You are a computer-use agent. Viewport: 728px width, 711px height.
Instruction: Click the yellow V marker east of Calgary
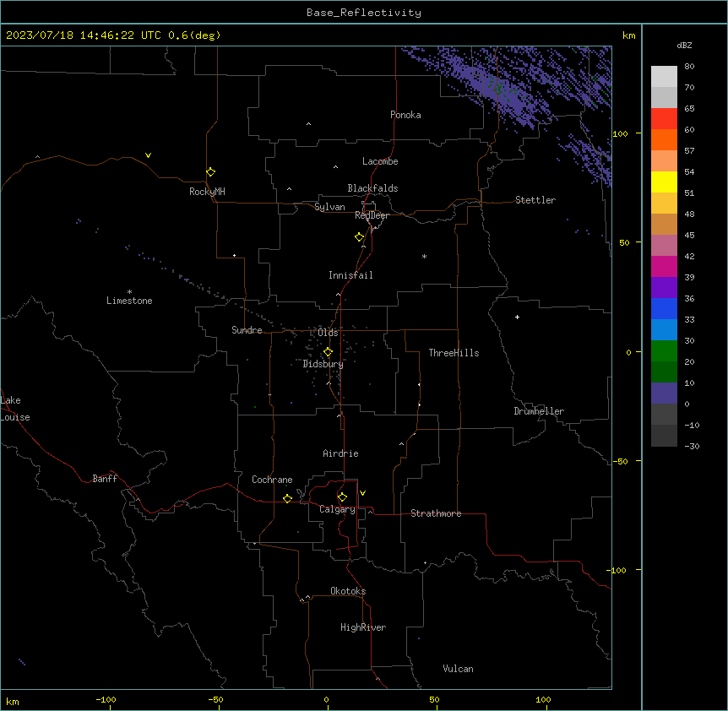[x=362, y=493]
